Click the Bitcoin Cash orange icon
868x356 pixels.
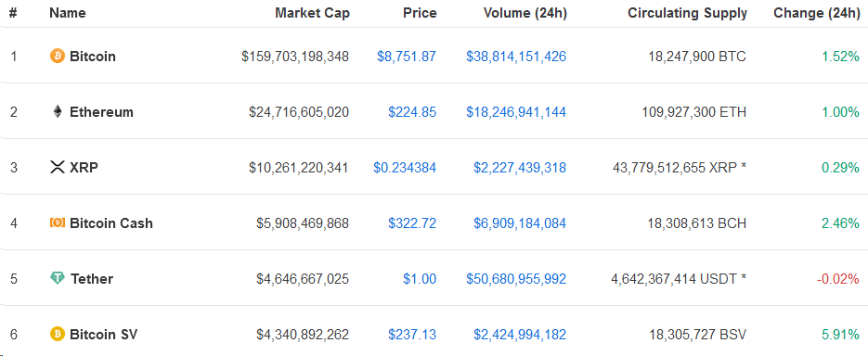[x=57, y=222]
